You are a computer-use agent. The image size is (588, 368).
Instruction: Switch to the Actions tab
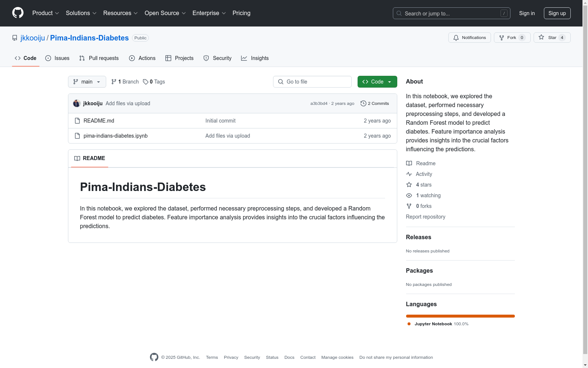tap(142, 58)
